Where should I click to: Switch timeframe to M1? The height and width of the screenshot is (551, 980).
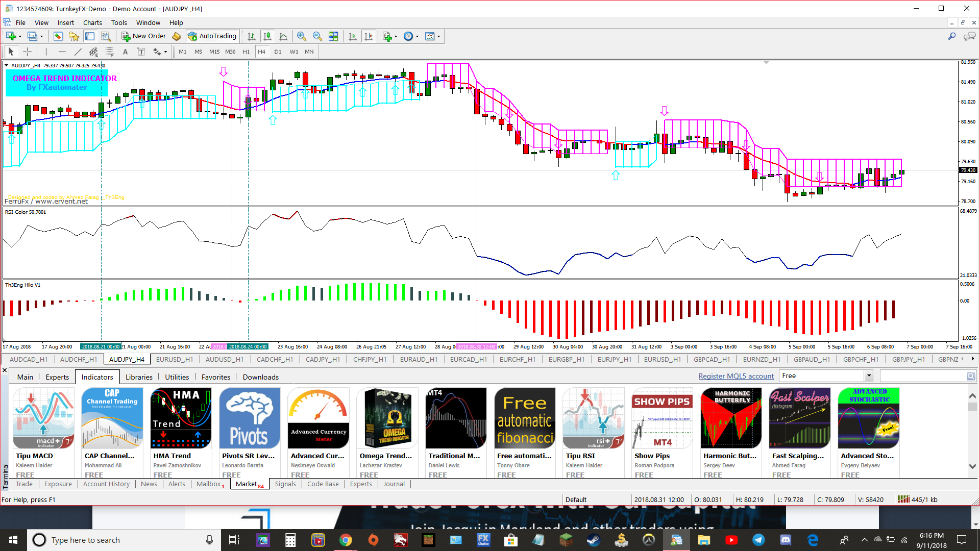[182, 52]
